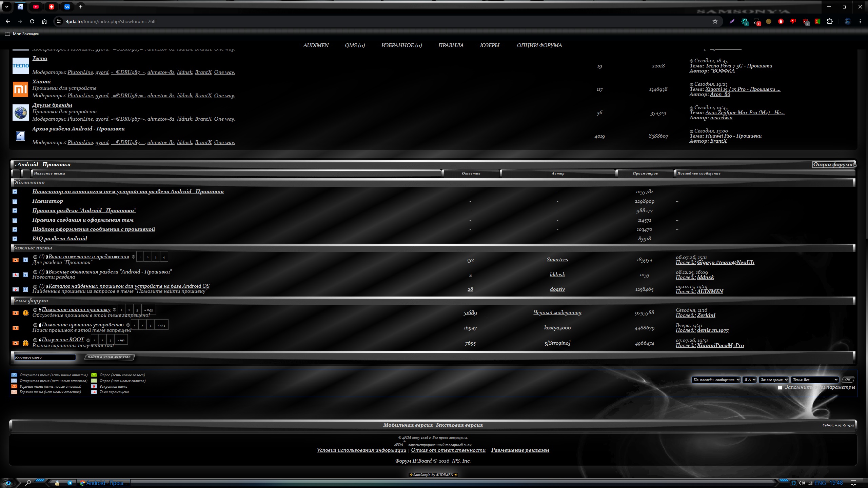Click the Ключевое слово search field
Viewport: 868px width, 488px height.
click(44, 357)
